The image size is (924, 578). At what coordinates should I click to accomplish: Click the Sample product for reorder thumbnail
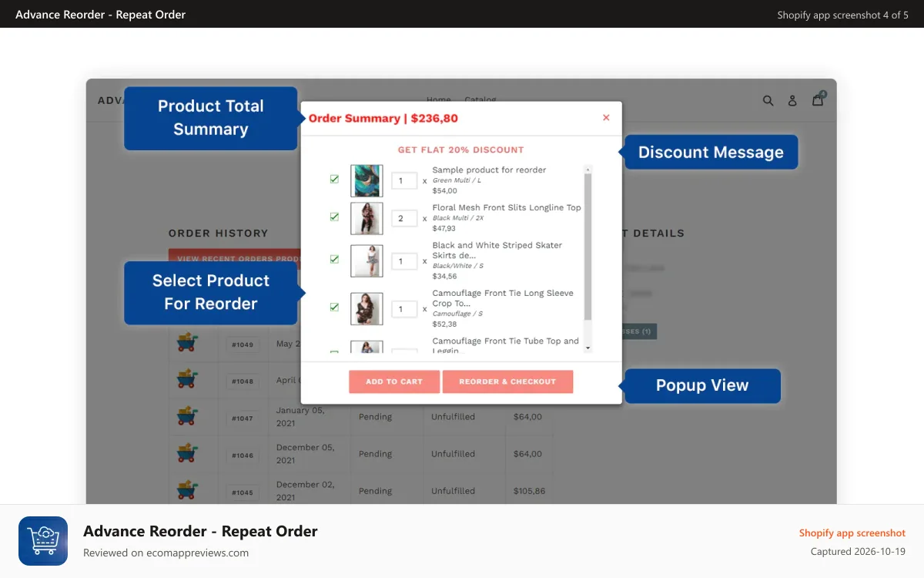[x=367, y=180]
